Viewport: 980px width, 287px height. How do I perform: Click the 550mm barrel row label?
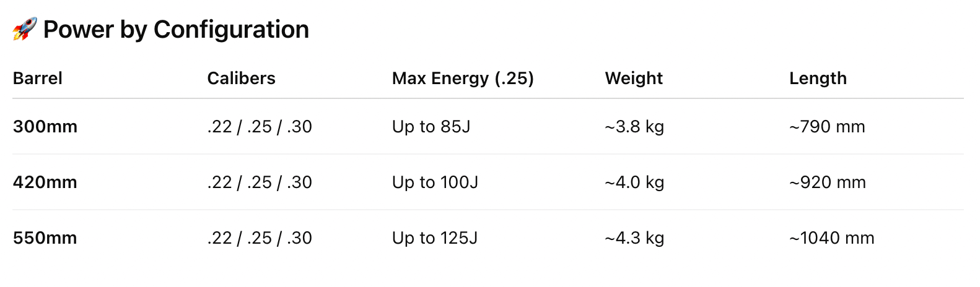pyautogui.click(x=45, y=238)
